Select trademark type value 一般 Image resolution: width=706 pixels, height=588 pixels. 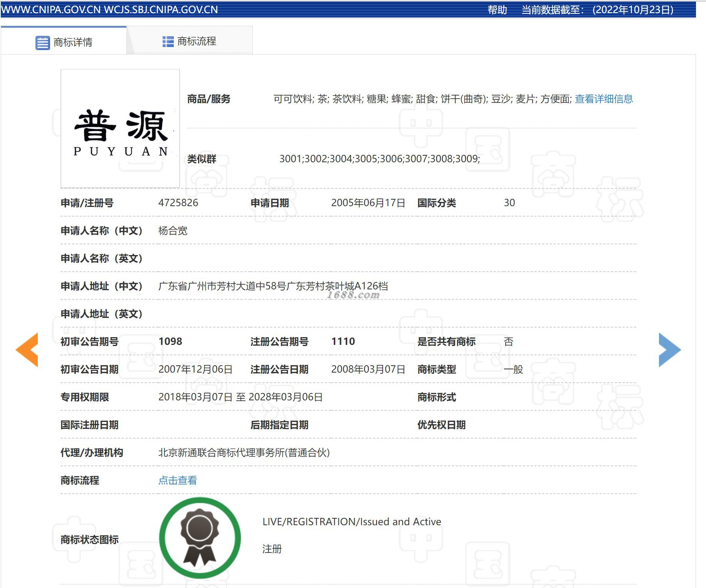(513, 369)
